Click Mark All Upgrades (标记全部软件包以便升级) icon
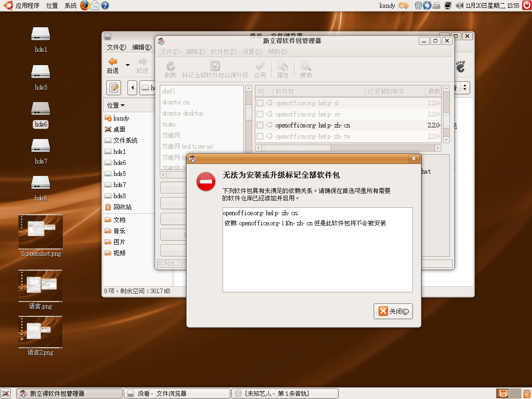The image size is (532, 399). (x=215, y=70)
